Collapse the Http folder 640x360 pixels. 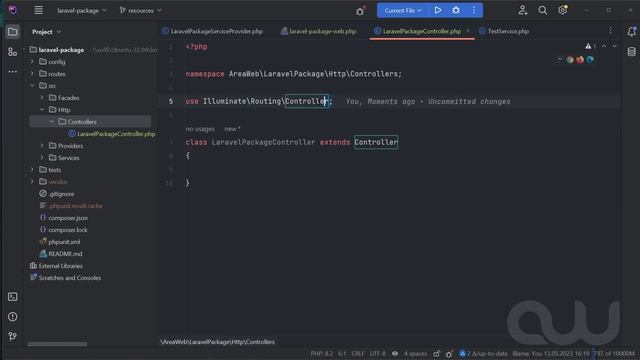tap(42, 109)
